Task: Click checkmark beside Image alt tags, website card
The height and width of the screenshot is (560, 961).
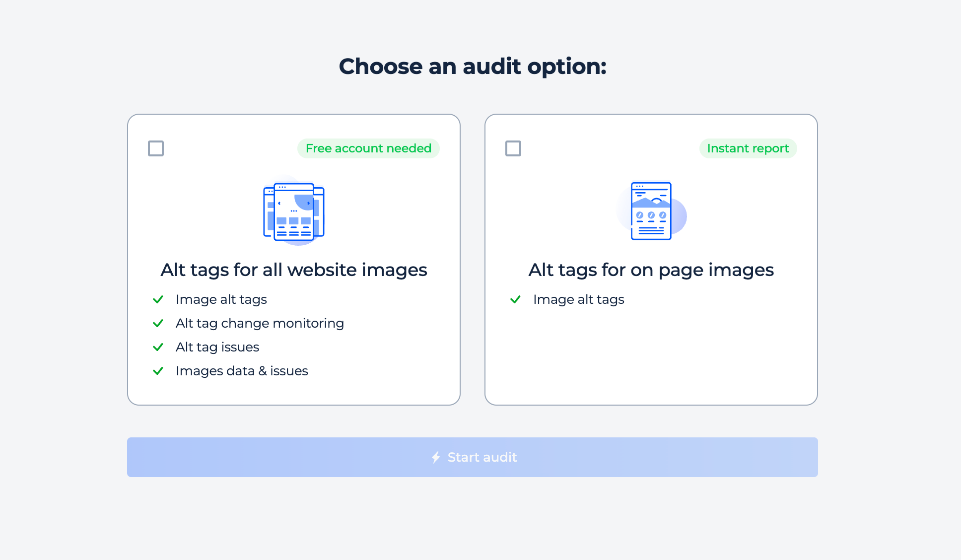Action: [158, 299]
